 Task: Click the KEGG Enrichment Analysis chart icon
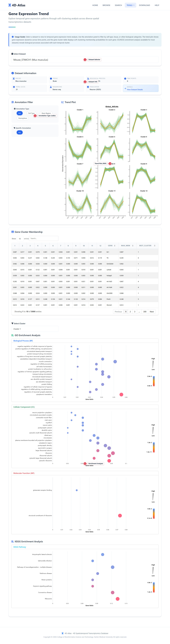point(13,541)
